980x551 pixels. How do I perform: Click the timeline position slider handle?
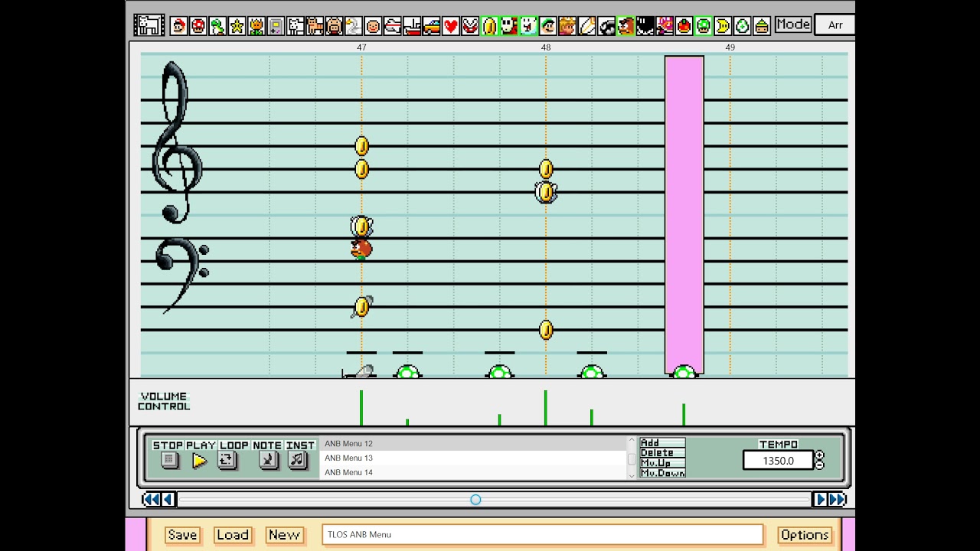(x=475, y=500)
